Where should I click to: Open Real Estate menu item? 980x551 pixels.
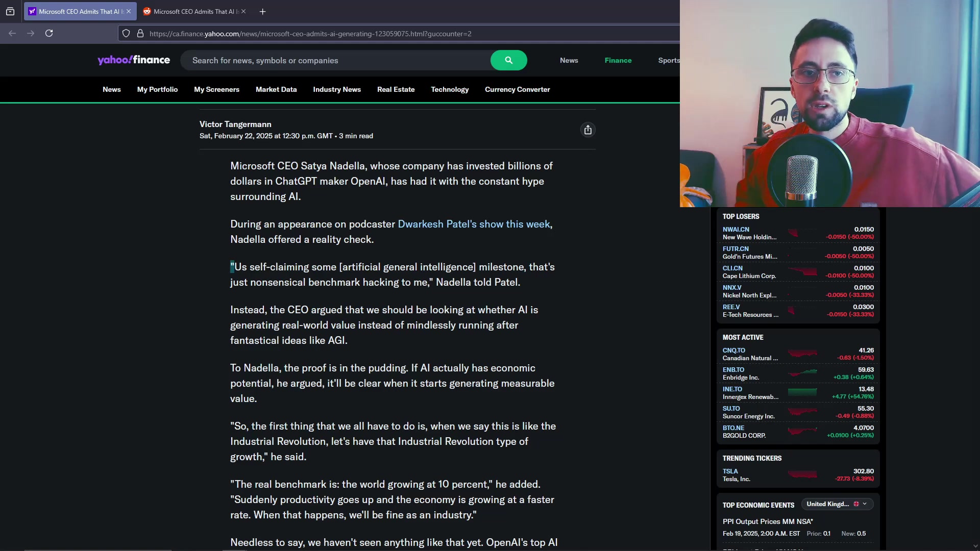396,89
